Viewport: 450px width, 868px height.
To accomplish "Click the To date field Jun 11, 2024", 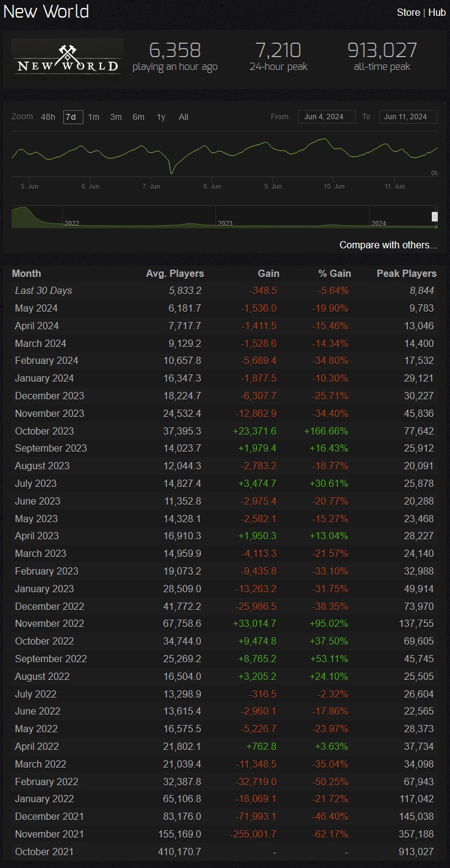I will click(408, 117).
